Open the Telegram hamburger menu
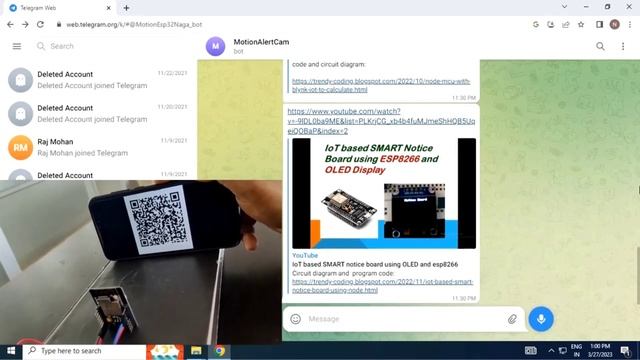The width and height of the screenshot is (640, 360). click(17, 46)
